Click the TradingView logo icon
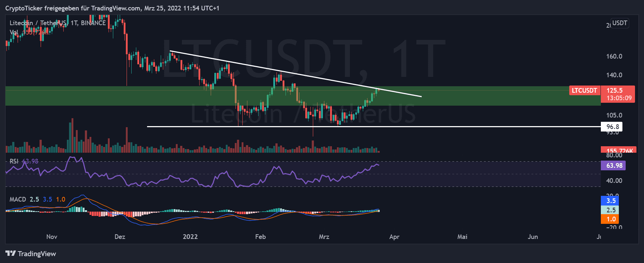This screenshot has width=644, height=263. pos(10,254)
